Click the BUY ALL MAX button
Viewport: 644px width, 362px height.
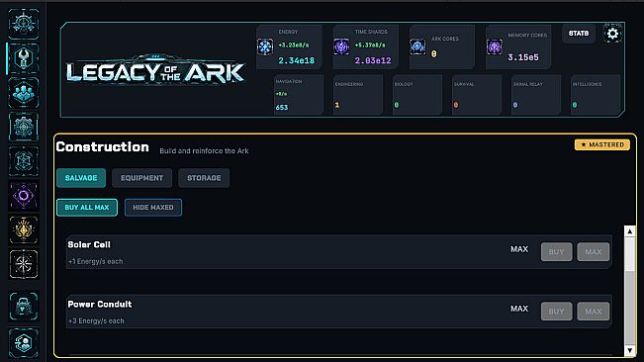[87, 208]
